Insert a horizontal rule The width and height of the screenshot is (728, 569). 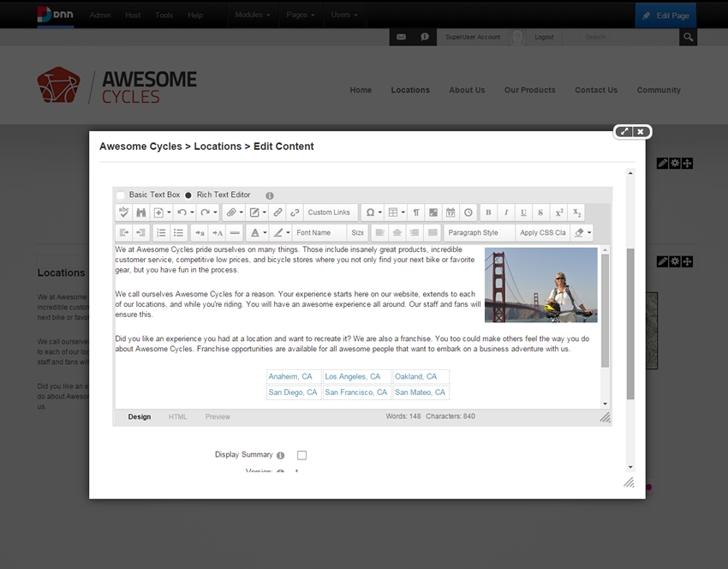click(x=235, y=233)
